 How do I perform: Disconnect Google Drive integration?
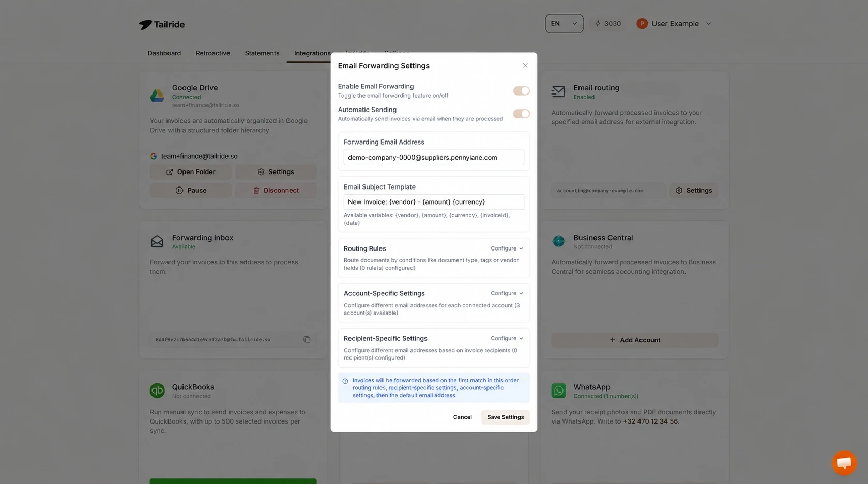point(276,191)
